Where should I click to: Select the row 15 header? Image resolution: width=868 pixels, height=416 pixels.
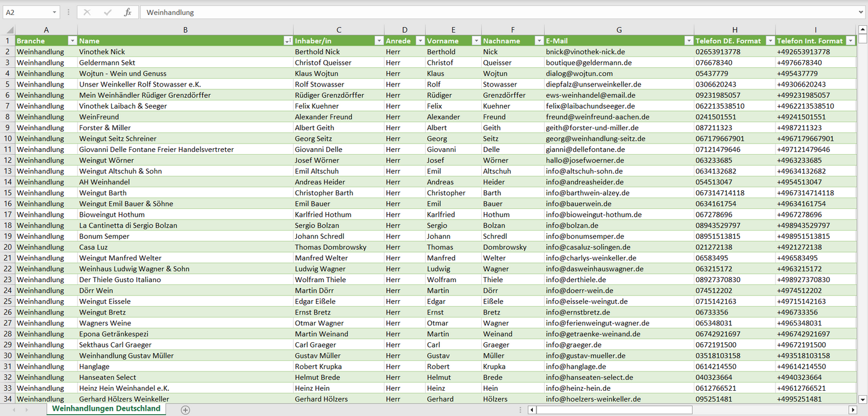click(x=8, y=193)
